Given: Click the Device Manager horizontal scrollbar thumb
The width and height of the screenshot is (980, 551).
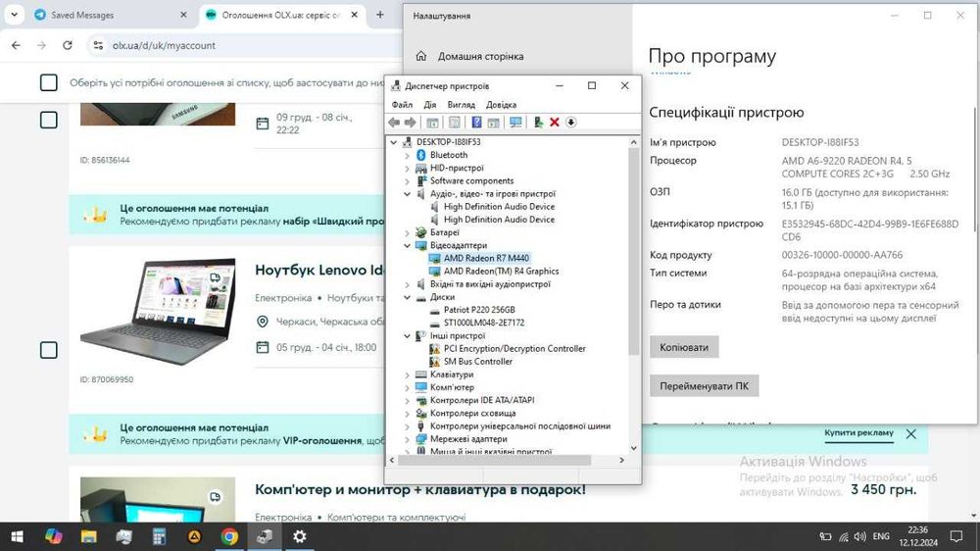Looking at the screenshot, I should coord(494,461).
